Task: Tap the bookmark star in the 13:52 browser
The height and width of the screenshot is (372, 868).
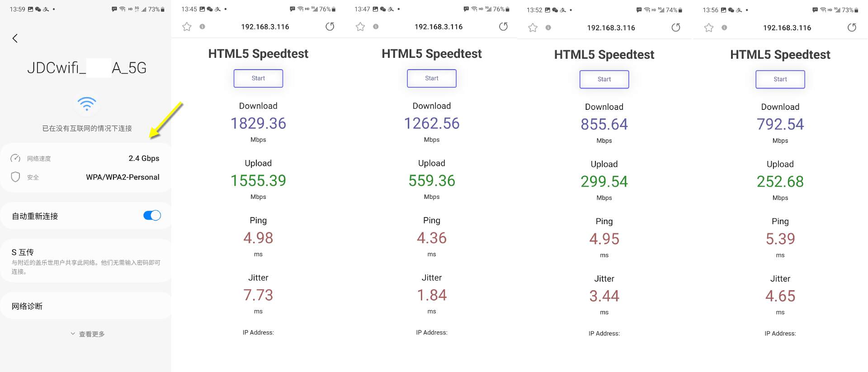Action: (x=533, y=28)
